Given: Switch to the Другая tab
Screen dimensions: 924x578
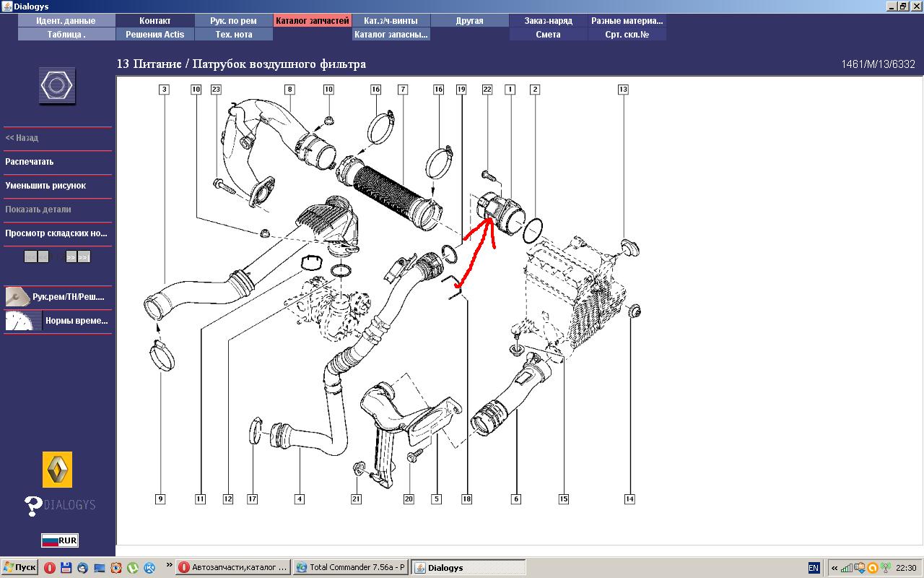Looking at the screenshot, I should (x=470, y=21).
